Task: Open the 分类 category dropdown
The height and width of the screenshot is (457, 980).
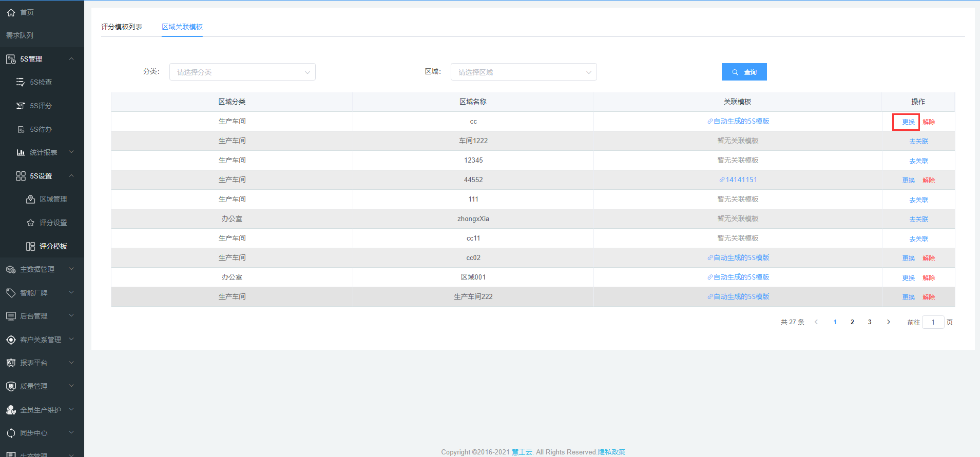Action: click(x=242, y=72)
